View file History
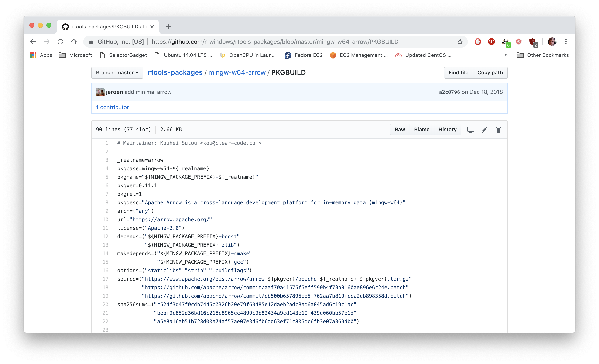Image resolution: width=599 pixels, height=364 pixels. 447,130
